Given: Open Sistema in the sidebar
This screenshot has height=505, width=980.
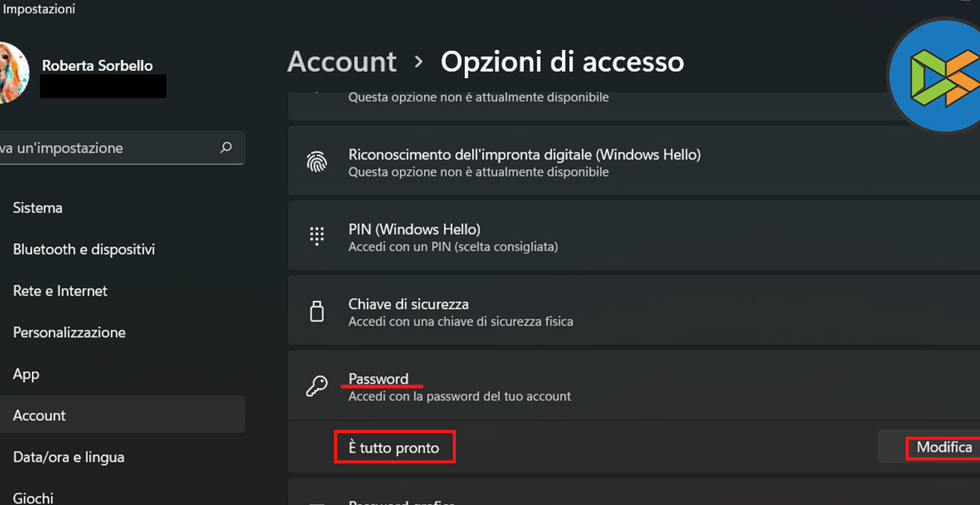Looking at the screenshot, I should [x=38, y=208].
